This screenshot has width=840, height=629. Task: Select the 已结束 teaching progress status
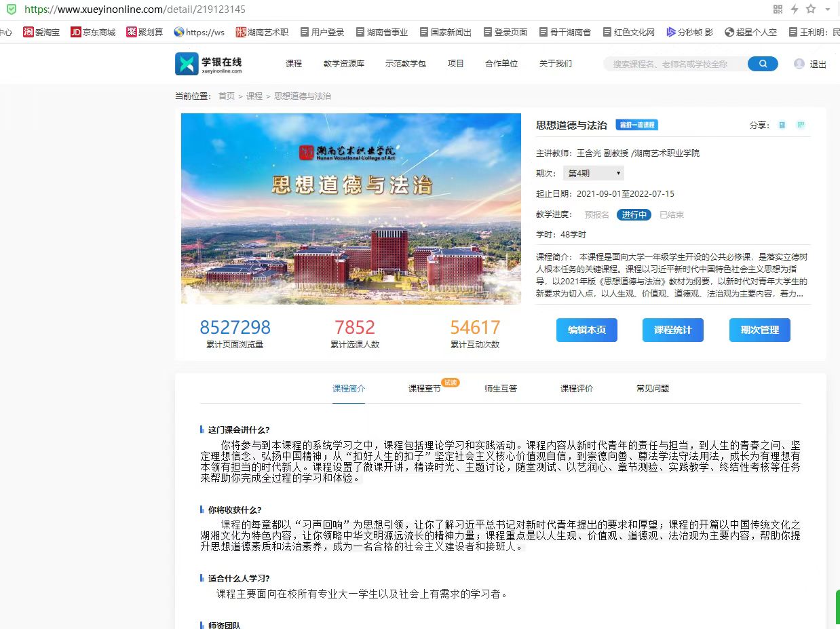point(672,214)
